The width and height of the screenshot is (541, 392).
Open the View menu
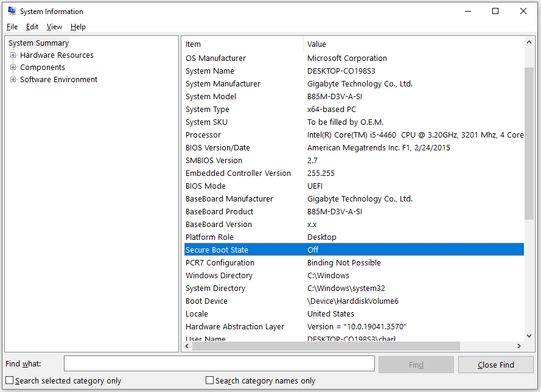pyautogui.click(x=54, y=27)
